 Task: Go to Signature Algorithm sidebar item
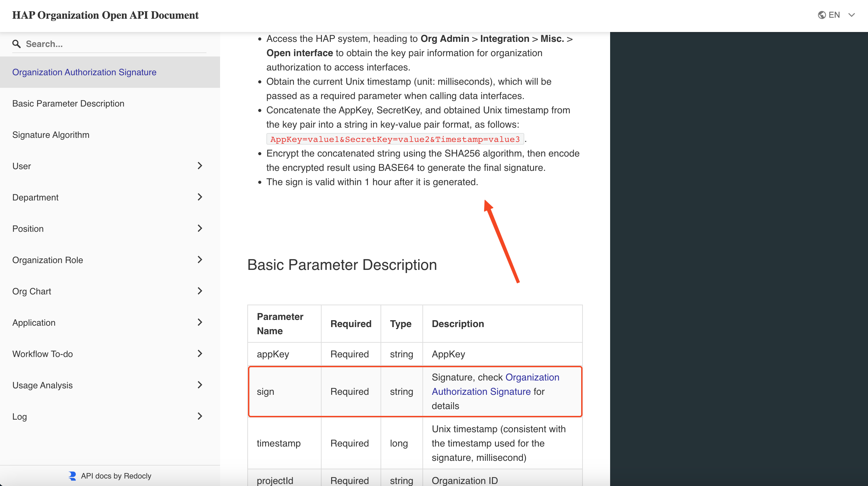pyautogui.click(x=51, y=135)
